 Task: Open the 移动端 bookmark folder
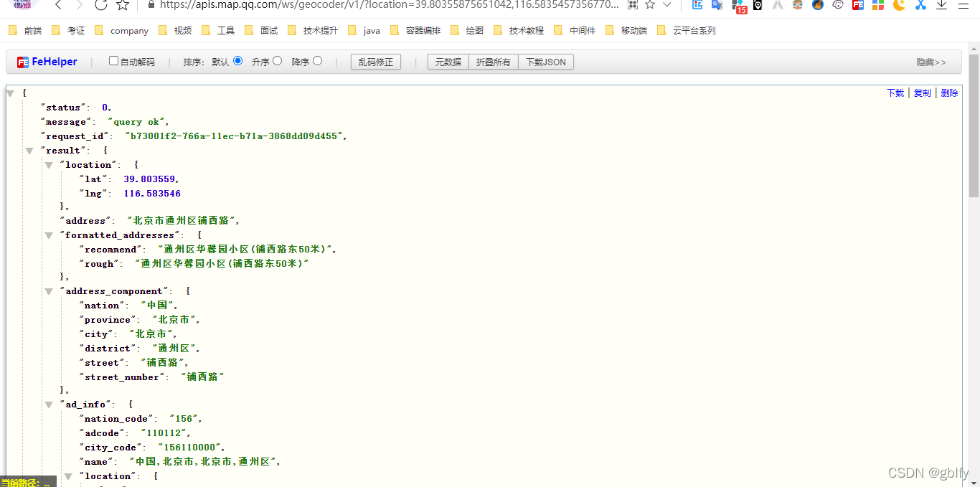(x=626, y=31)
